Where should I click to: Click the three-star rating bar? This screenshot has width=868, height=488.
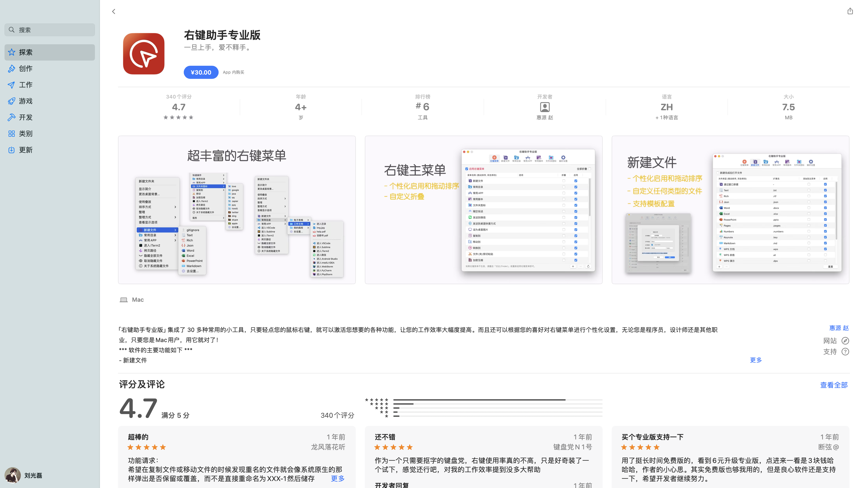pyautogui.click(x=498, y=408)
